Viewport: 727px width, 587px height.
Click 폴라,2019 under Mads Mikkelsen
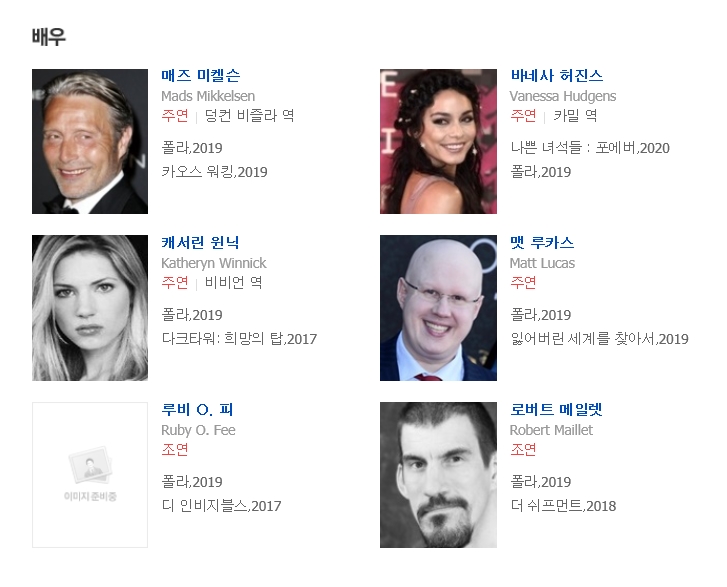pos(191,148)
